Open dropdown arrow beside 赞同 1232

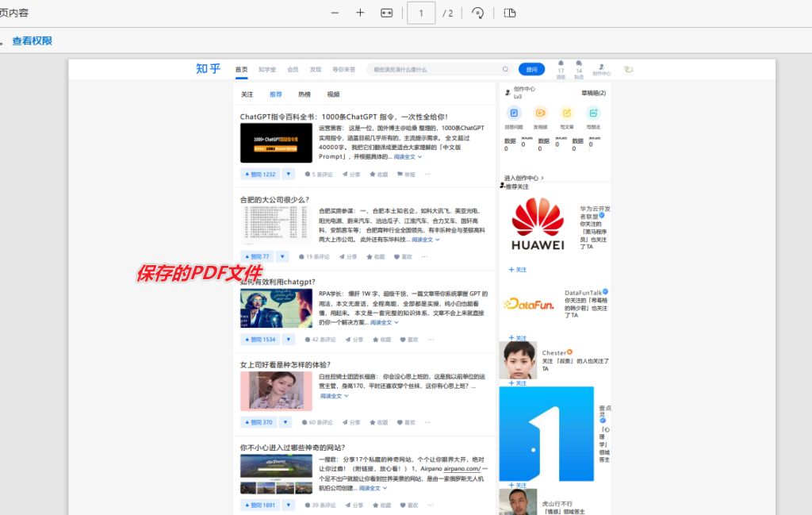point(289,175)
